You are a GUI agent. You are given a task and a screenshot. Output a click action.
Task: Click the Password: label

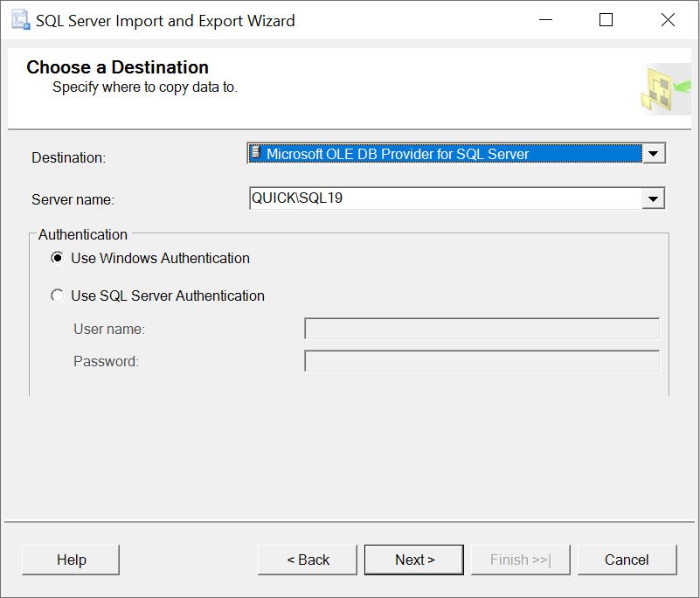107,361
